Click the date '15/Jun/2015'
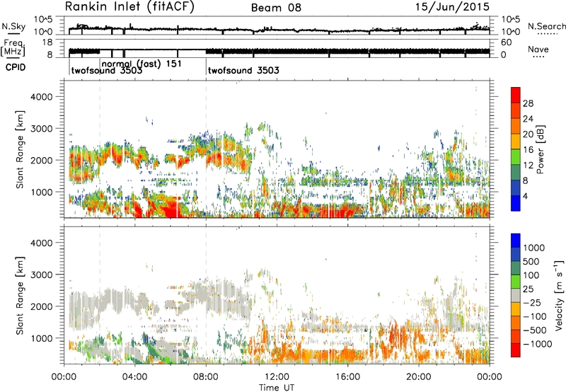This screenshot has height=392, width=566. click(x=452, y=7)
